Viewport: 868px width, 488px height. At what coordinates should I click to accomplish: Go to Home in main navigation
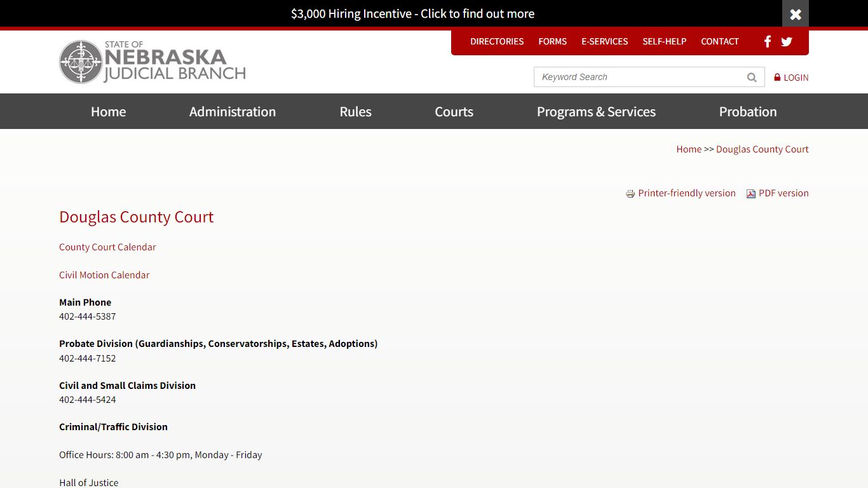tap(108, 112)
